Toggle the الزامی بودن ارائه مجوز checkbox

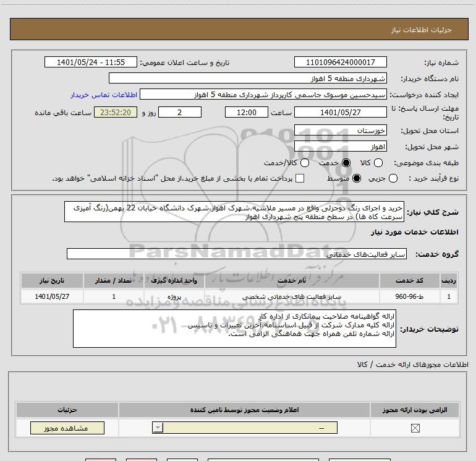coord(415,428)
